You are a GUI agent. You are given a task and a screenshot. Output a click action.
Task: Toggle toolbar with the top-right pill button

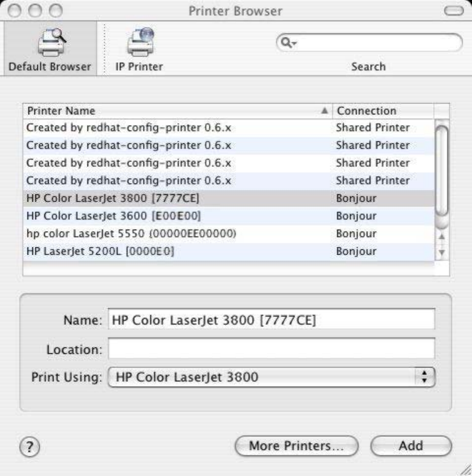point(453,11)
